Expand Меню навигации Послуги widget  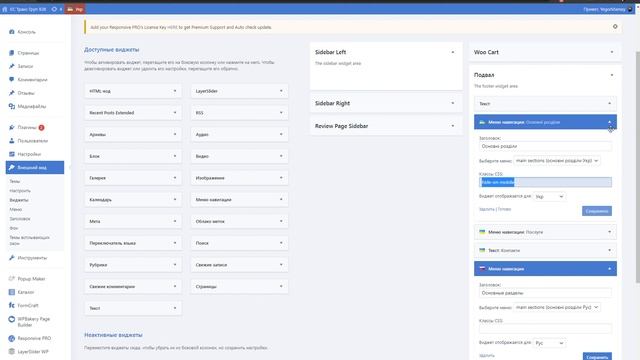point(609,232)
